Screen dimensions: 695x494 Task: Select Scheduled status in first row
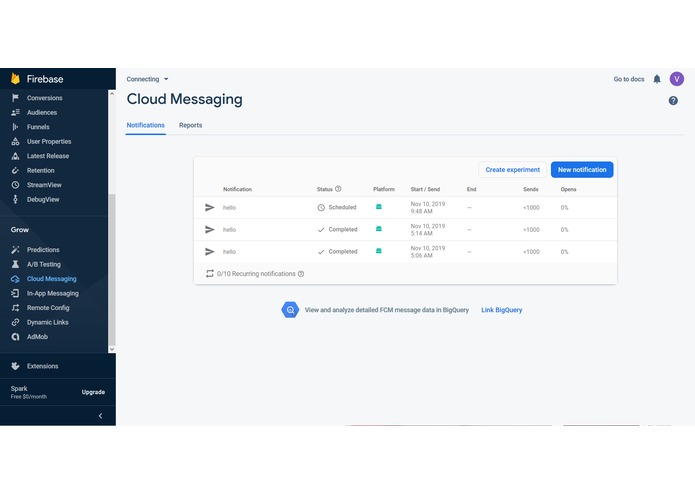(337, 207)
